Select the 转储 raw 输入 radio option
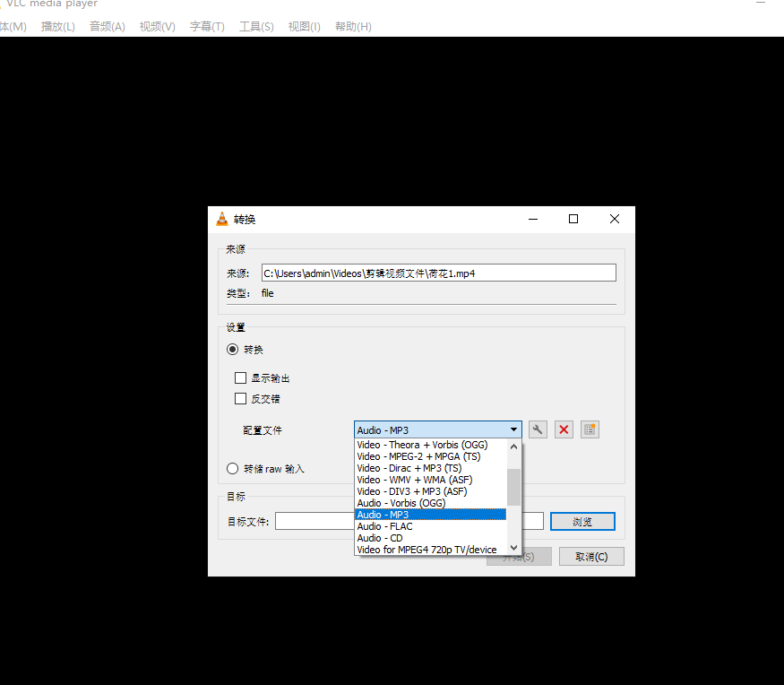The height and width of the screenshot is (685, 784). [x=232, y=469]
